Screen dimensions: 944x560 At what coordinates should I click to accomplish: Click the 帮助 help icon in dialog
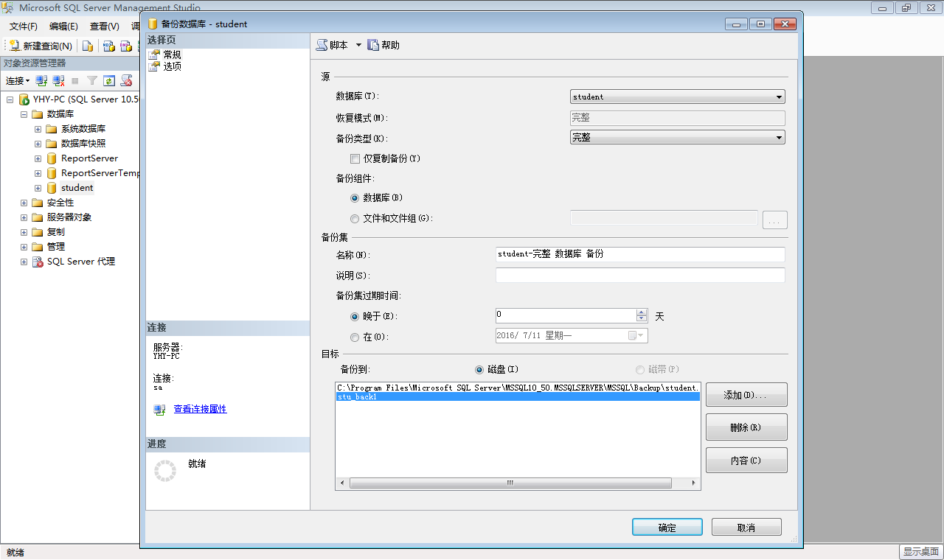[x=373, y=45]
